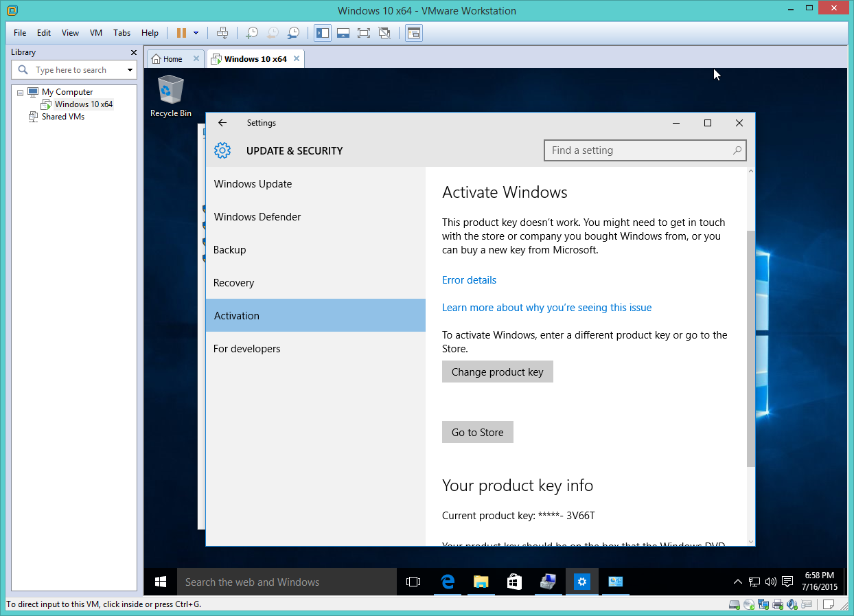The height and width of the screenshot is (616, 854).
Task: Click the Settings page vertical scrollbar
Action: click(x=750, y=349)
